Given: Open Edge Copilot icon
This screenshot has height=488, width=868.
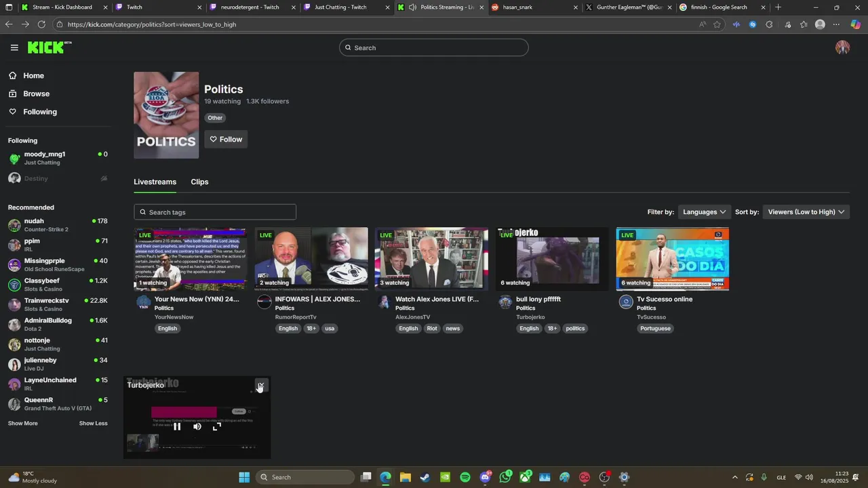Looking at the screenshot, I should (855, 24).
